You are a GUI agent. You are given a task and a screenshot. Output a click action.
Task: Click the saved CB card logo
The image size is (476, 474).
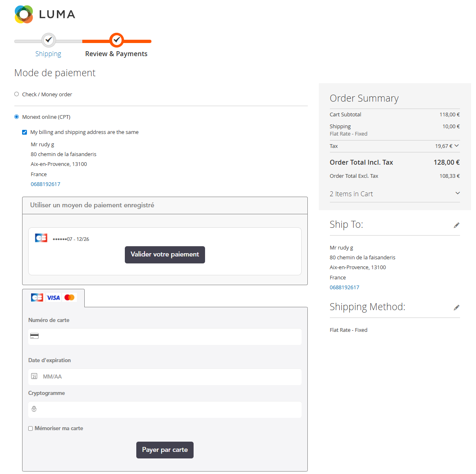point(41,238)
